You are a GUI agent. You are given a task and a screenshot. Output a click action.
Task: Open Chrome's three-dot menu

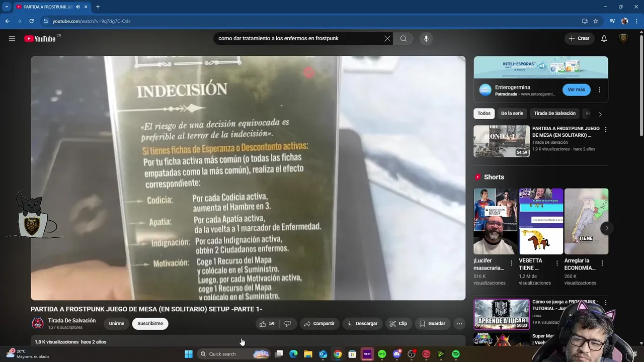tap(636, 21)
